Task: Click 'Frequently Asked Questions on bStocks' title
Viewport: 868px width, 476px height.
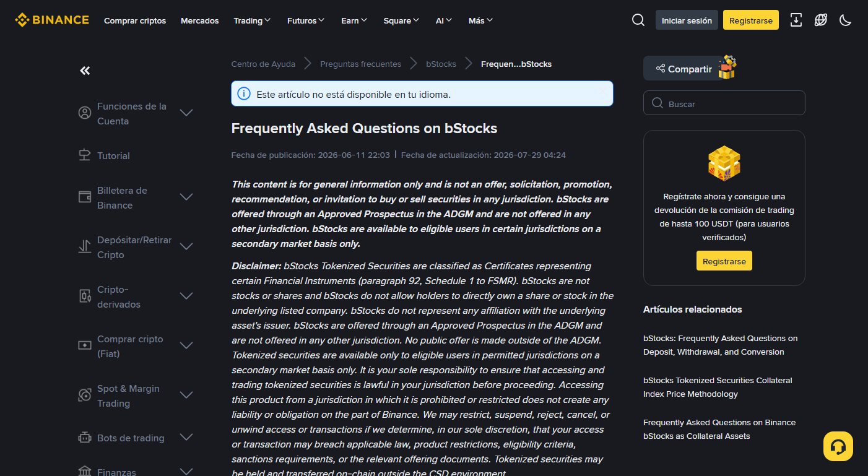Action: click(364, 128)
